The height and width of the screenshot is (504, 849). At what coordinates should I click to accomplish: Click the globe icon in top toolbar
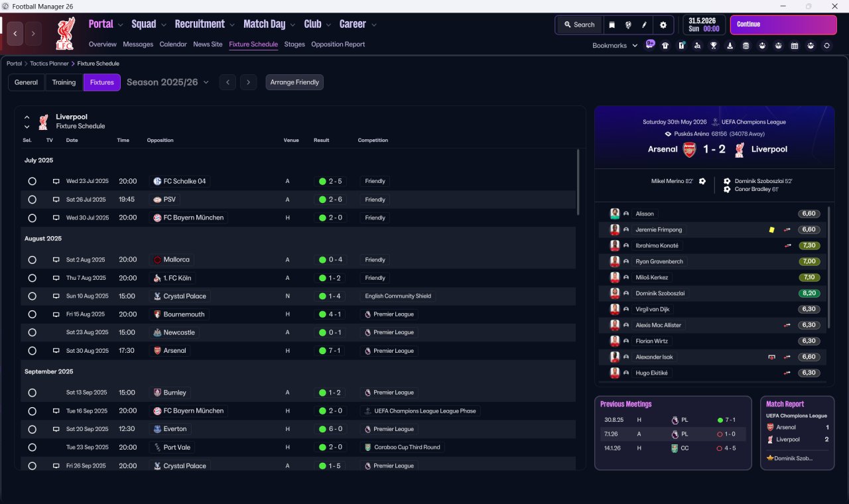(x=627, y=25)
